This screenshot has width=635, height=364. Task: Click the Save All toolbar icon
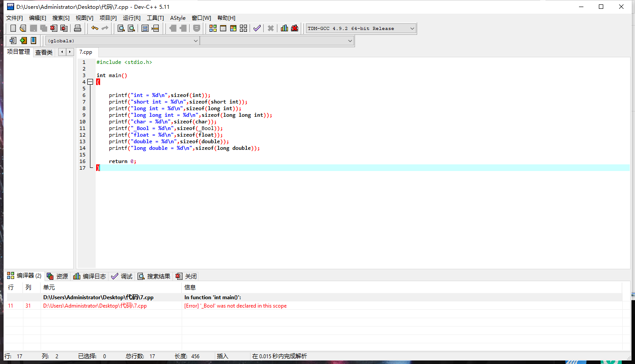point(44,28)
